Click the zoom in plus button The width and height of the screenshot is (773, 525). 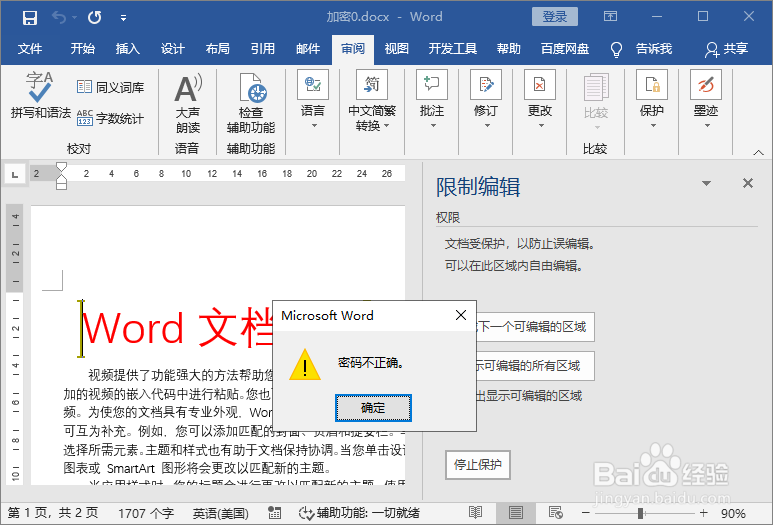pyautogui.click(x=703, y=513)
